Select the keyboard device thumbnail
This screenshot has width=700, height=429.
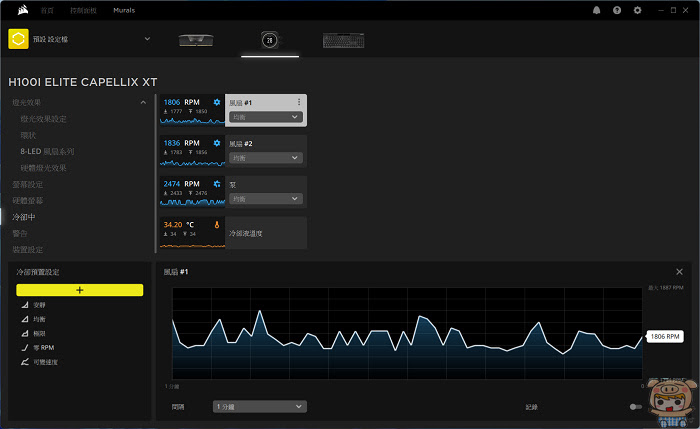pyautogui.click(x=343, y=40)
